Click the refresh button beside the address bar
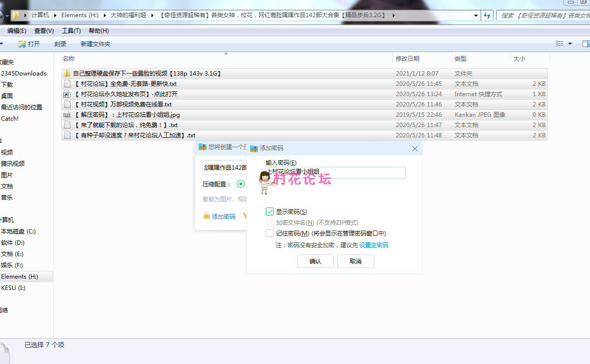Screen dimensions: 590x364 tap(487, 15)
